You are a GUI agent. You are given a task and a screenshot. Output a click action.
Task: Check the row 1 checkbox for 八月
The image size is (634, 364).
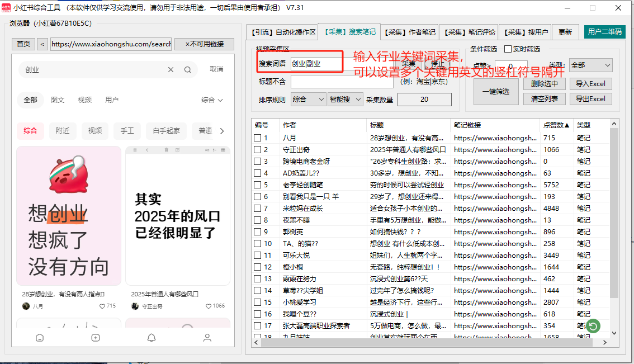click(258, 138)
